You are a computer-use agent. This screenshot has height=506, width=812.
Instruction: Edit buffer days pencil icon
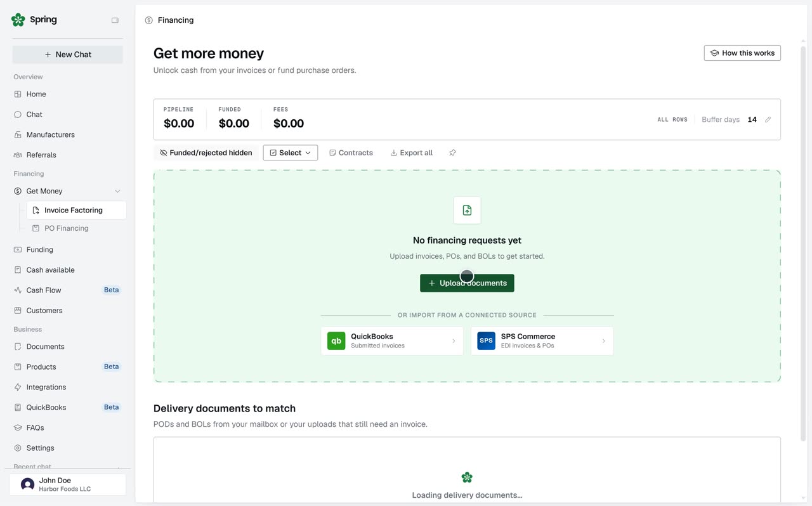click(x=768, y=119)
